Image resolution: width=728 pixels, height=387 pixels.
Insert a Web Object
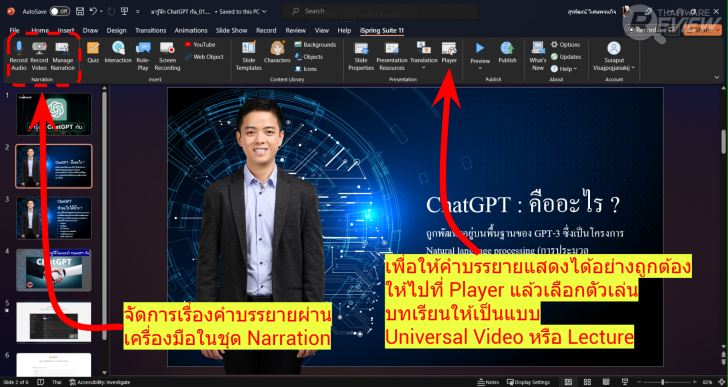(204, 57)
